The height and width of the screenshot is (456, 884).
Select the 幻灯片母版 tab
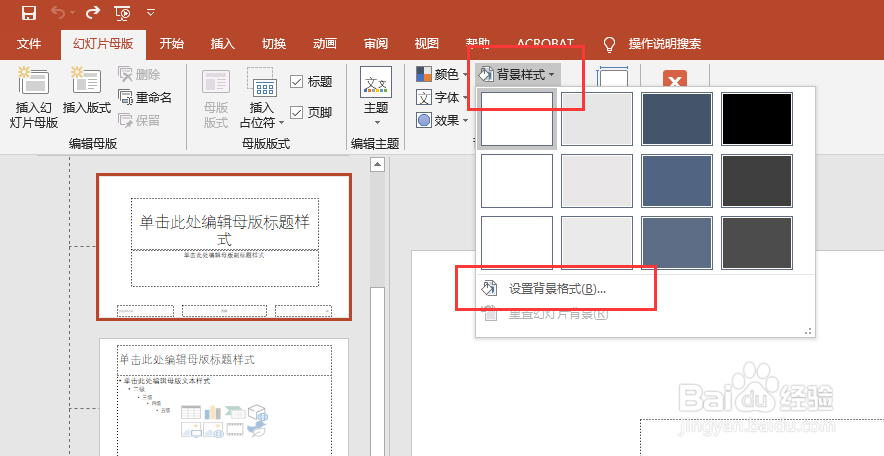103,44
